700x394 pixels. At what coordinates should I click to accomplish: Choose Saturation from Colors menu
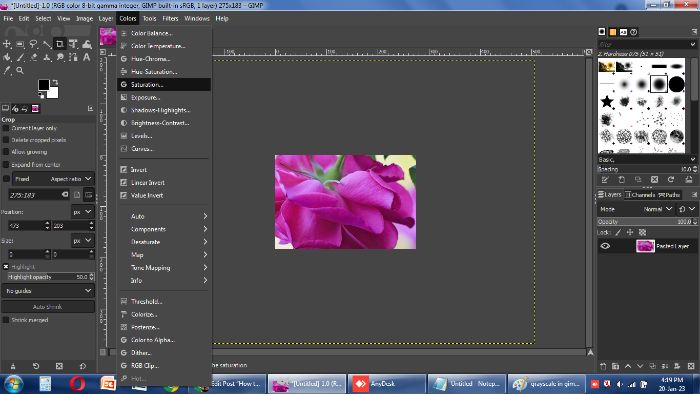coord(164,84)
